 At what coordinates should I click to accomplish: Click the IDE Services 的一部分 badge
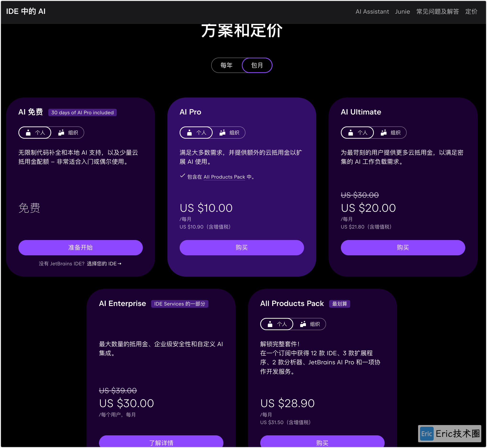180,304
